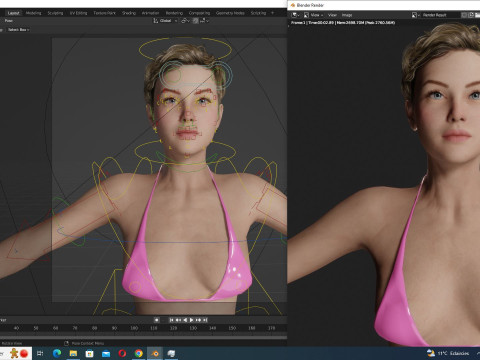The height and width of the screenshot is (360, 480).
Task: Jump to the previous keyframe
Action: [x=178, y=320]
